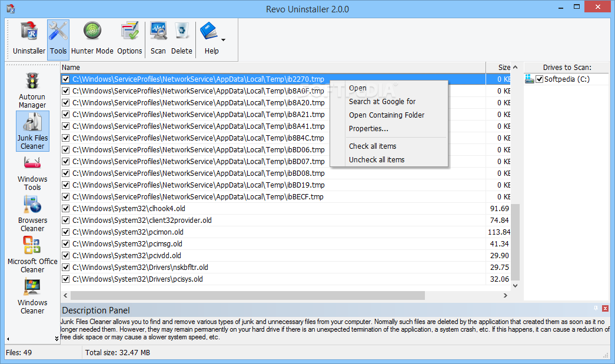Uncheck Softpedia (C:) drive checkbox
The height and width of the screenshot is (364, 615).
click(x=540, y=79)
